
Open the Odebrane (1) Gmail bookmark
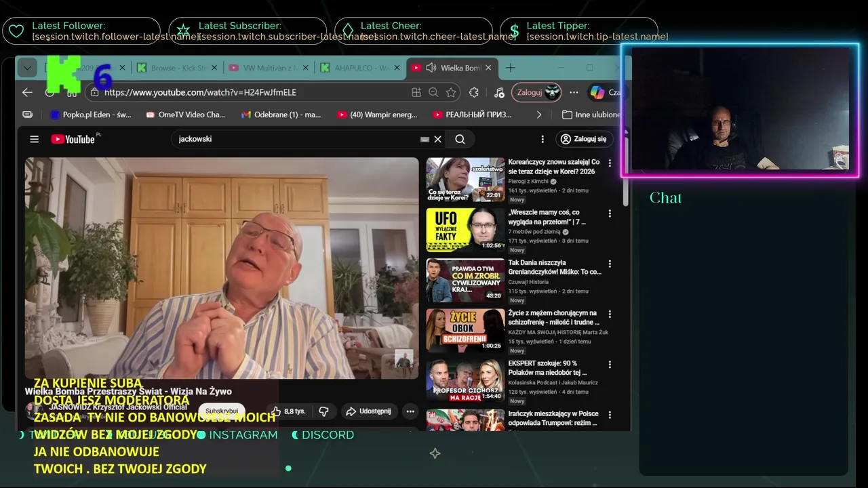tap(281, 115)
